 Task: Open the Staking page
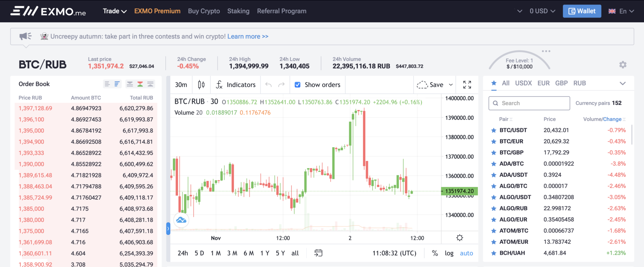click(238, 11)
